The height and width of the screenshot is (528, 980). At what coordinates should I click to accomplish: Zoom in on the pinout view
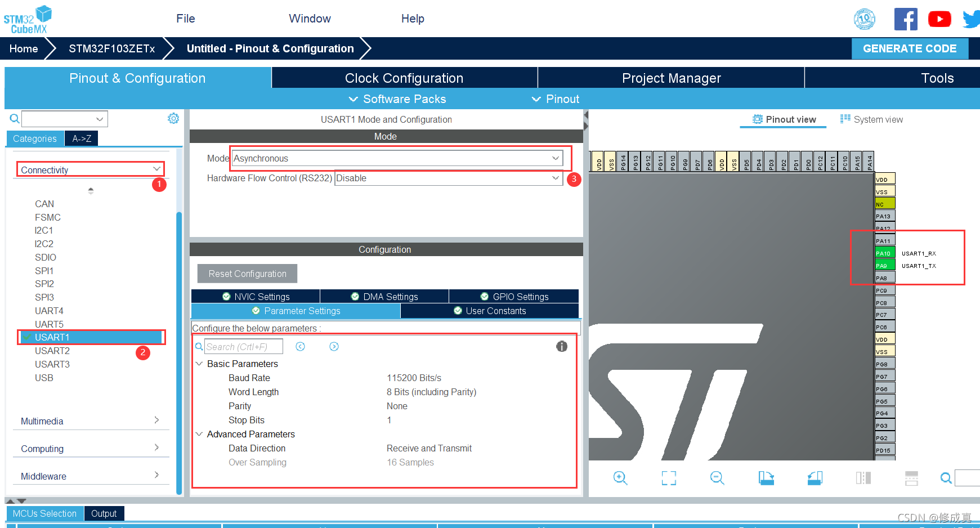(620, 478)
